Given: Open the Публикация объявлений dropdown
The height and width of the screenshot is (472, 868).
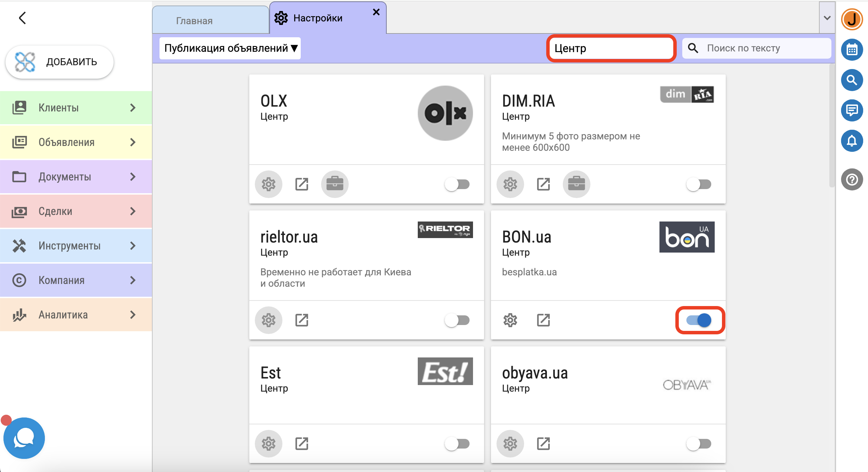Looking at the screenshot, I should (x=230, y=48).
